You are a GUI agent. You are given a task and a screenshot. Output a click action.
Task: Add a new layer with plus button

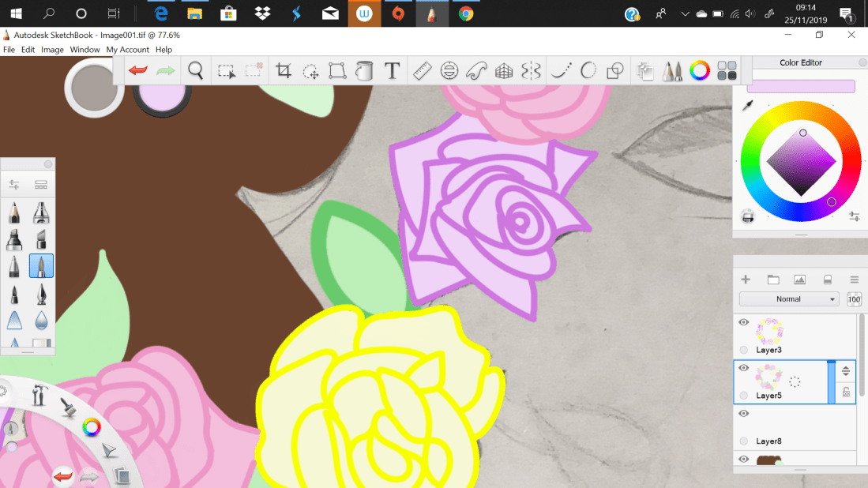pyautogui.click(x=745, y=280)
